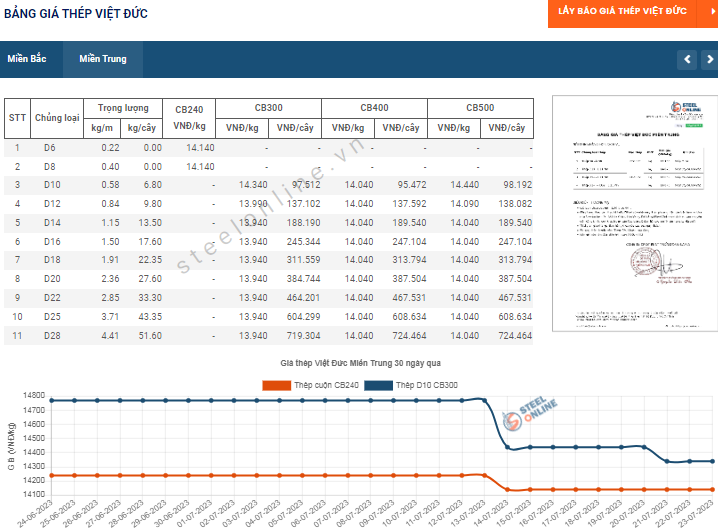Click the Thép cuộn CB240 legend label
The image size is (718, 531).
(326, 385)
